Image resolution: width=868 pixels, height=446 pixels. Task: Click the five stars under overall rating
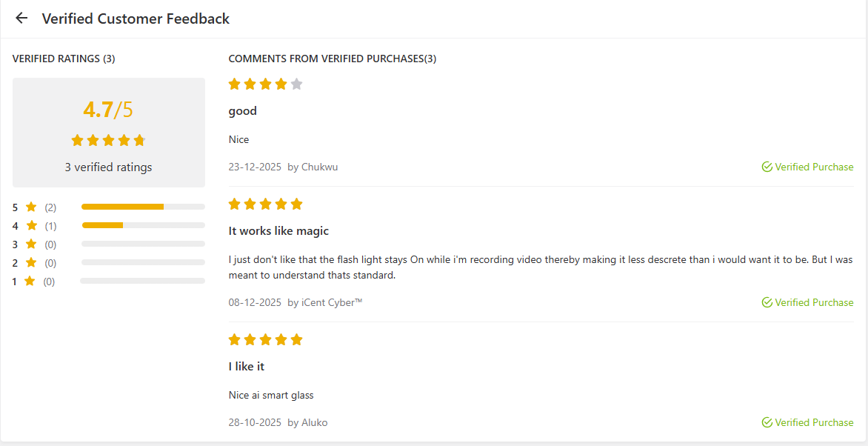pyautogui.click(x=108, y=141)
